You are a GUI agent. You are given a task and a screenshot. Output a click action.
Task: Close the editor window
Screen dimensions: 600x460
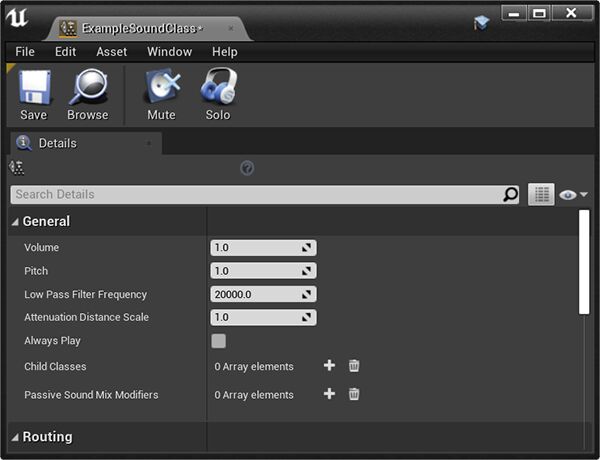(571, 14)
